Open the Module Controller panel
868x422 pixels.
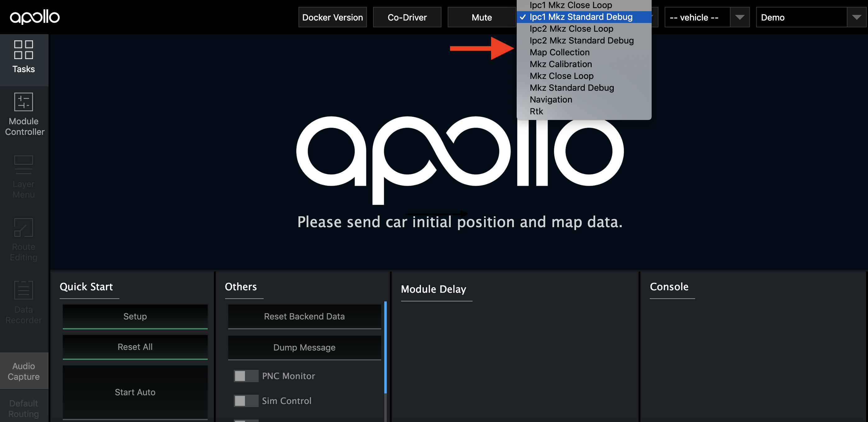click(24, 114)
